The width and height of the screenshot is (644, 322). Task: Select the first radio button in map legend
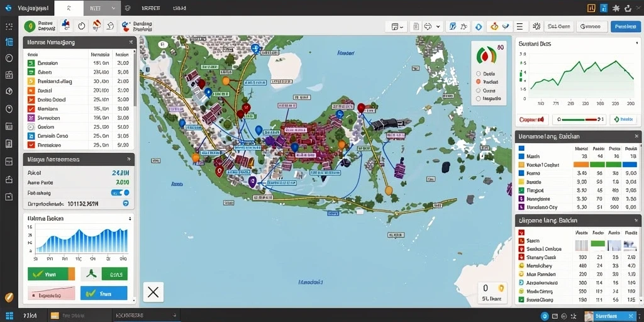pos(478,74)
